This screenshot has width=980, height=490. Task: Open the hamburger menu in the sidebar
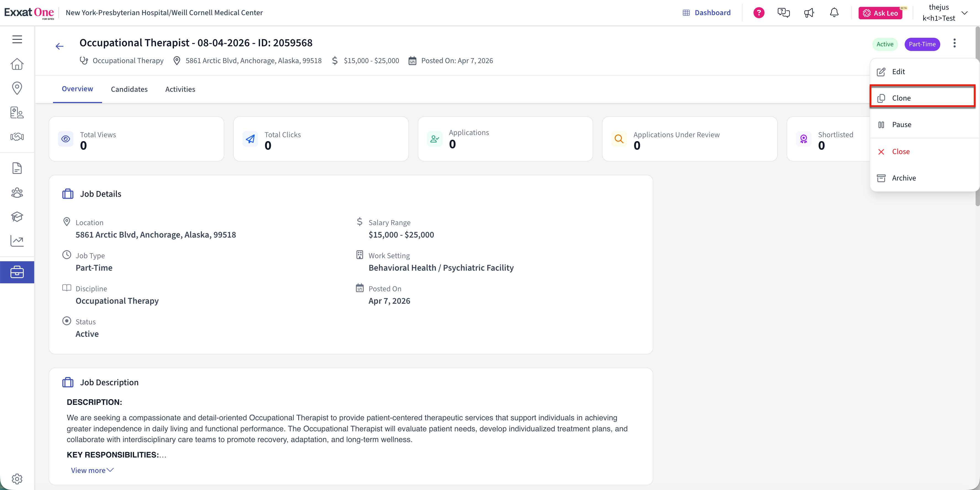[x=17, y=39]
